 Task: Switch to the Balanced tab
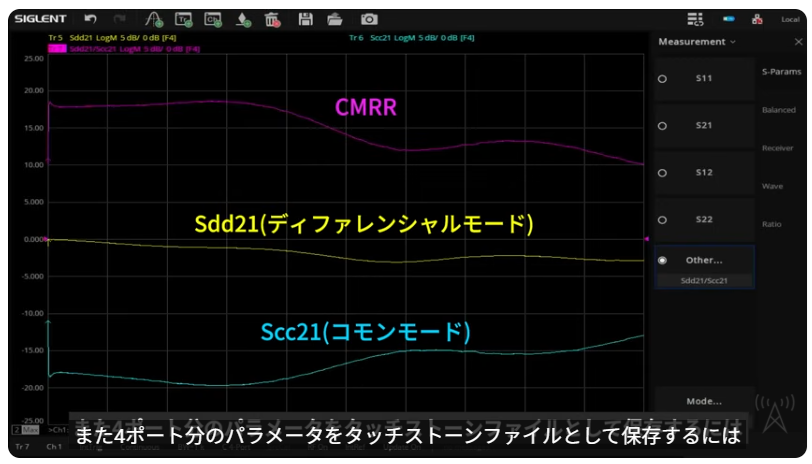point(778,110)
